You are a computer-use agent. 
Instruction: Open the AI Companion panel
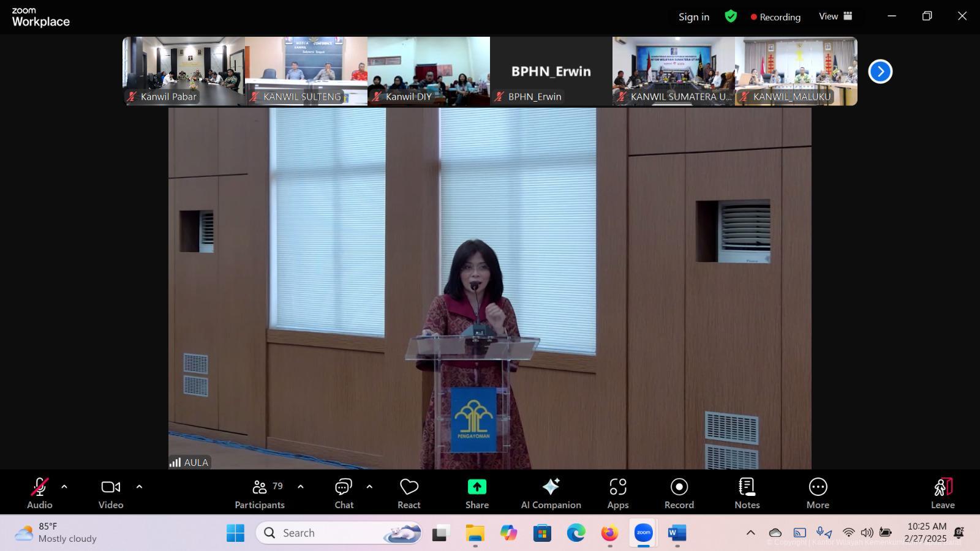pyautogui.click(x=551, y=493)
